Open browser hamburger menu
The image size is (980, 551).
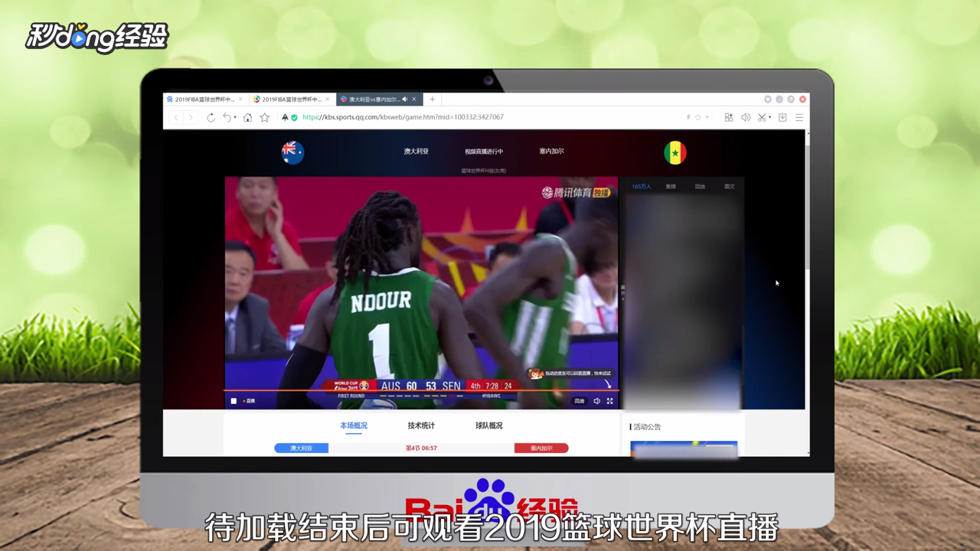click(x=799, y=117)
